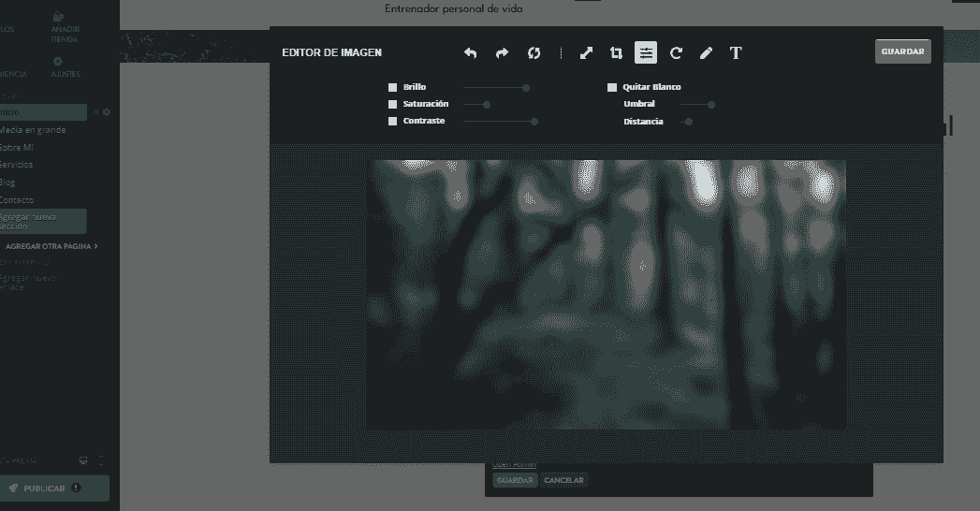Click the undo arrow in the image editor

tap(471, 53)
